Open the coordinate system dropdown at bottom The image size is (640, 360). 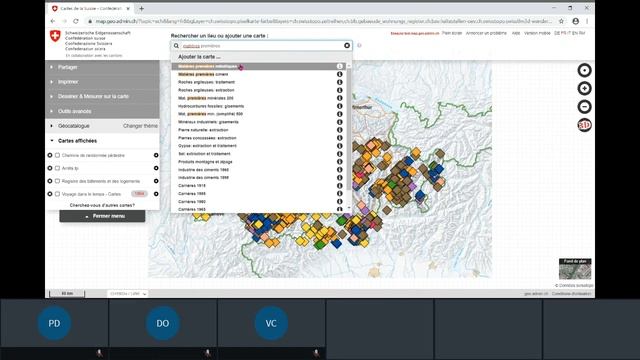point(128,294)
